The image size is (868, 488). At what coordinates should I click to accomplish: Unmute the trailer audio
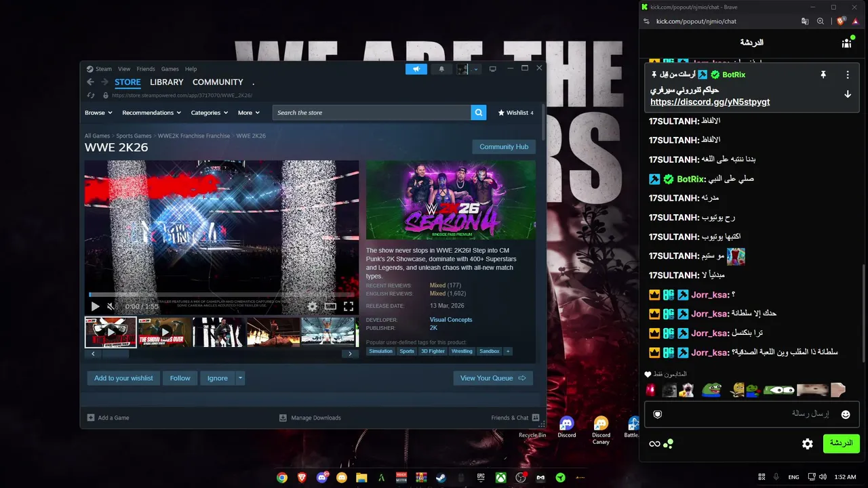tap(111, 306)
